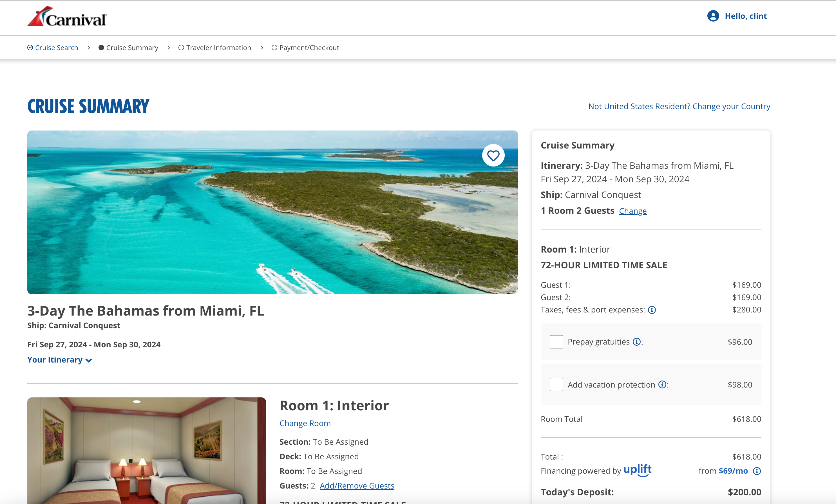Select the Cruise Summary breadcrumb step
Viewport: 836px width, 504px height.
[128, 48]
